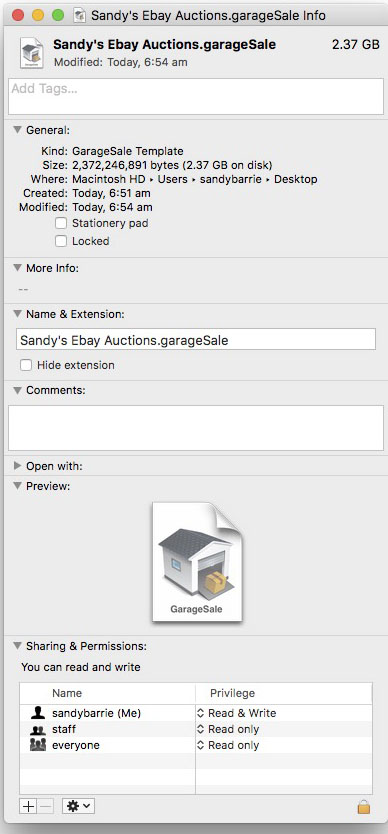
Task: Enable the Stationery pad checkbox
Action: point(62,223)
